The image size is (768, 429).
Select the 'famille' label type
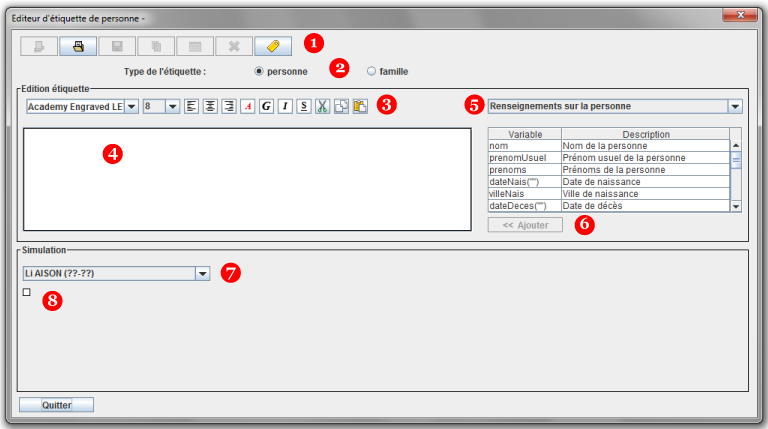click(x=387, y=72)
